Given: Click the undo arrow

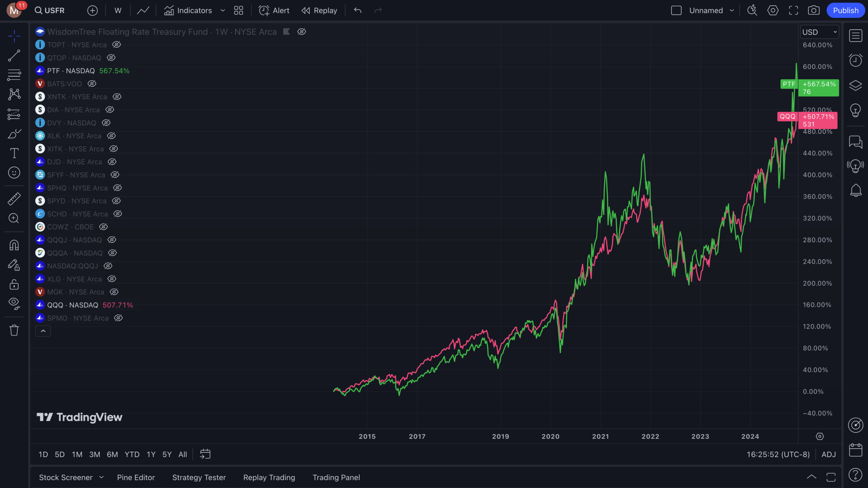Looking at the screenshot, I should coord(358,11).
